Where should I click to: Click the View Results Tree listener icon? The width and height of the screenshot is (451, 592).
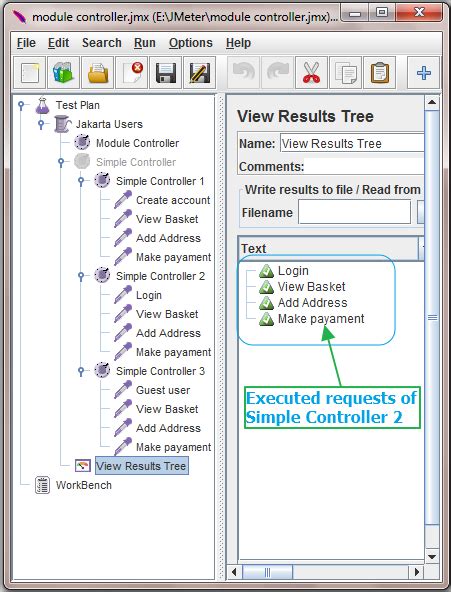pyautogui.click(x=83, y=466)
